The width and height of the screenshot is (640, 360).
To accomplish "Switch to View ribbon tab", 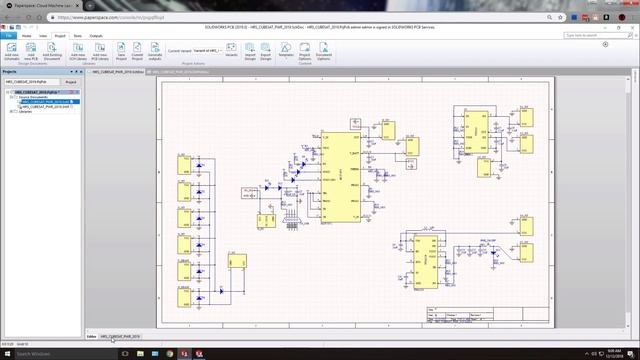I will (43, 36).
